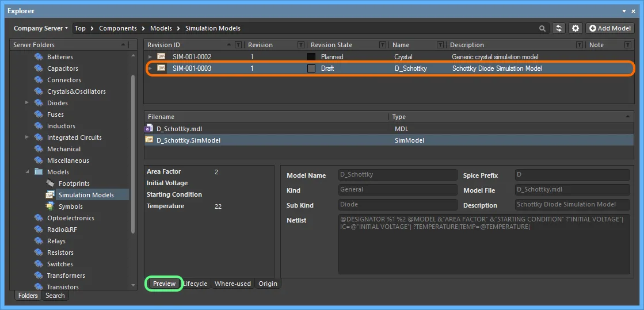Image resolution: width=644 pixels, height=310 pixels.
Task: Click the Spice Prefix field
Action: point(572,175)
